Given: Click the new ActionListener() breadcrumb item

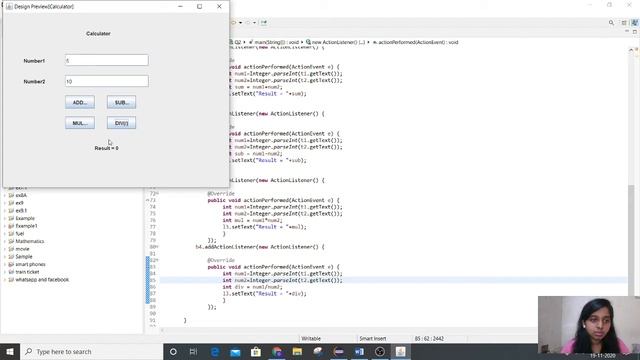Looking at the screenshot, I should (336, 42).
